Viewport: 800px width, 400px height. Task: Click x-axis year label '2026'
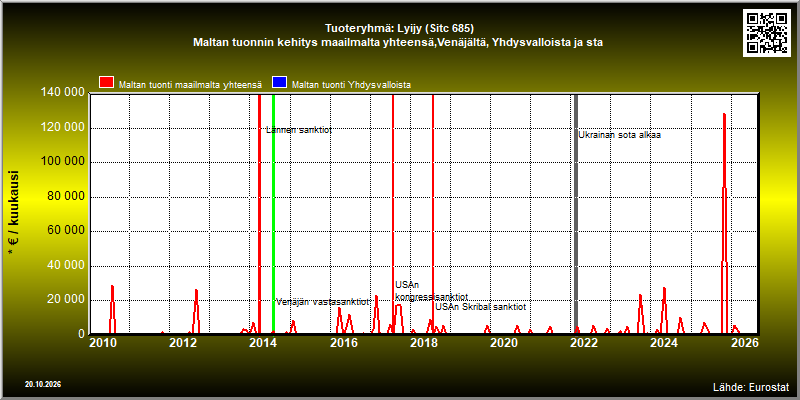[745, 343]
